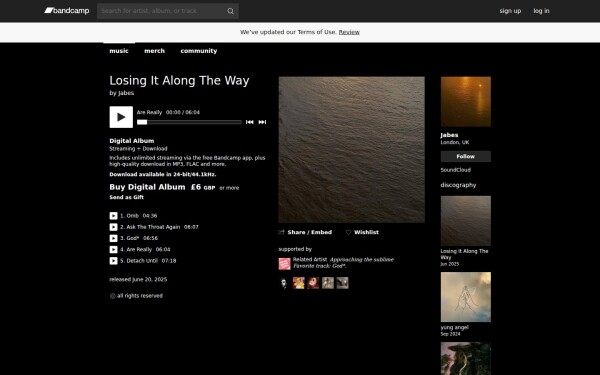Play track 3 God*
Screen dimensions: 600x375
113,238
